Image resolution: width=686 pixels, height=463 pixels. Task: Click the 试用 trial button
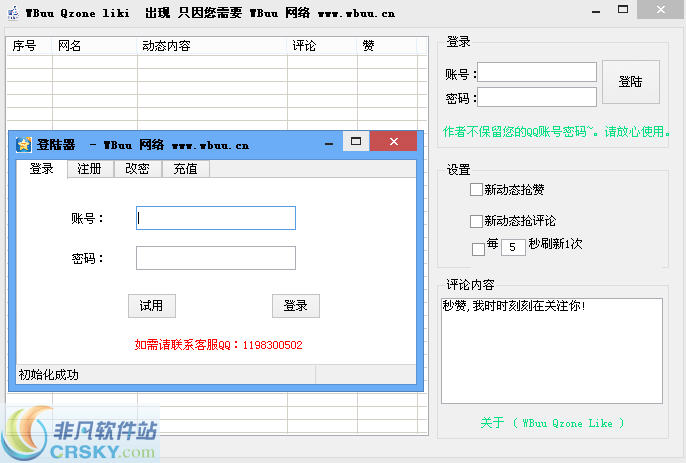[x=151, y=305]
